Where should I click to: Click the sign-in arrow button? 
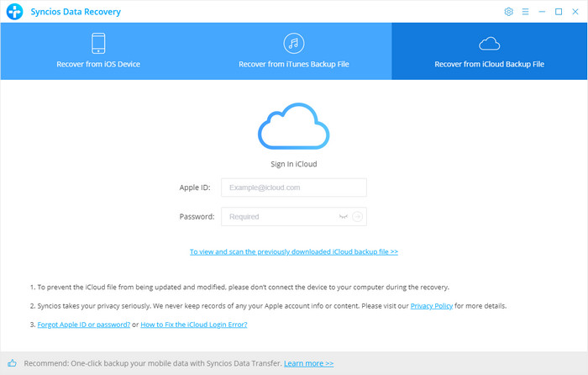pos(357,217)
